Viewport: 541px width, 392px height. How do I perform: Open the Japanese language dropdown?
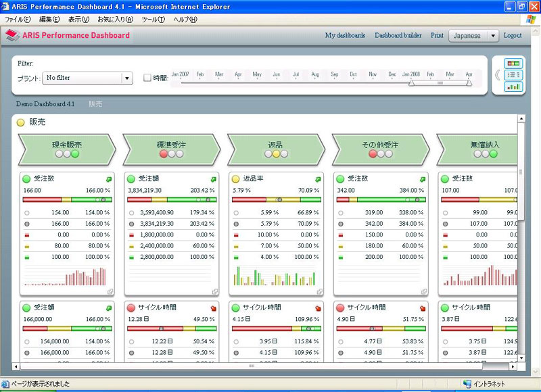(473, 36)
